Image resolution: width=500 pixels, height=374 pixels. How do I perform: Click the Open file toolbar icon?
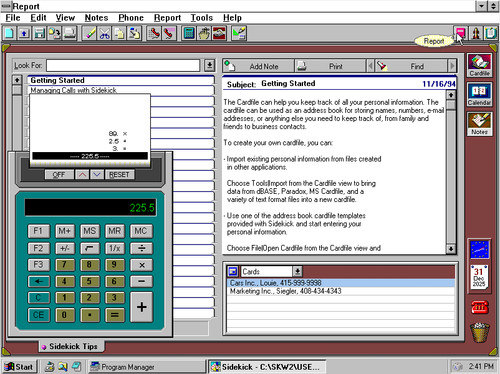pyautogui.click(x=24, y=33)
